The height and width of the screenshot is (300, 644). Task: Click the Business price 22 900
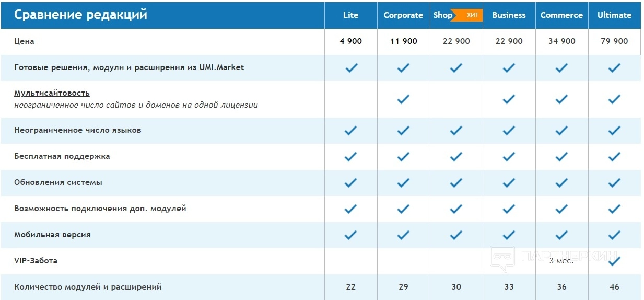[x=509, y=41]
